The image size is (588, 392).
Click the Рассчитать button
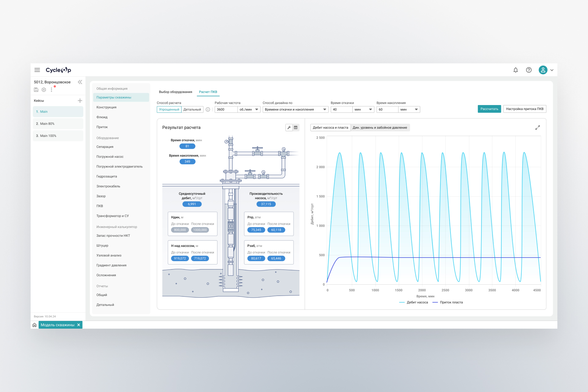489,109
